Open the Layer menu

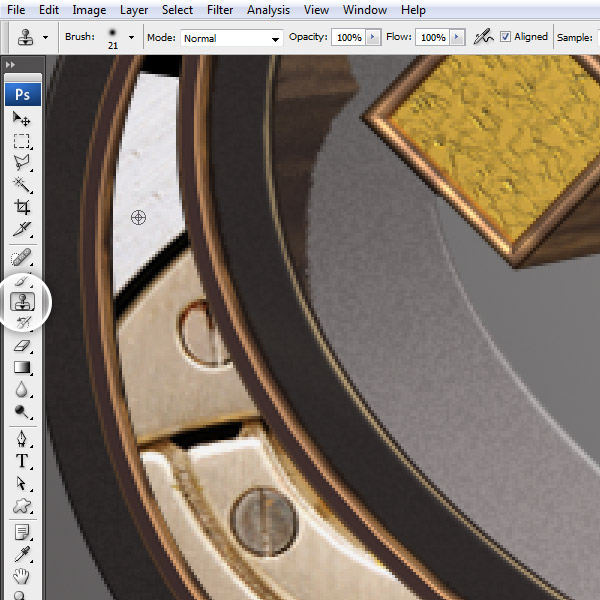tap(134, 10)
